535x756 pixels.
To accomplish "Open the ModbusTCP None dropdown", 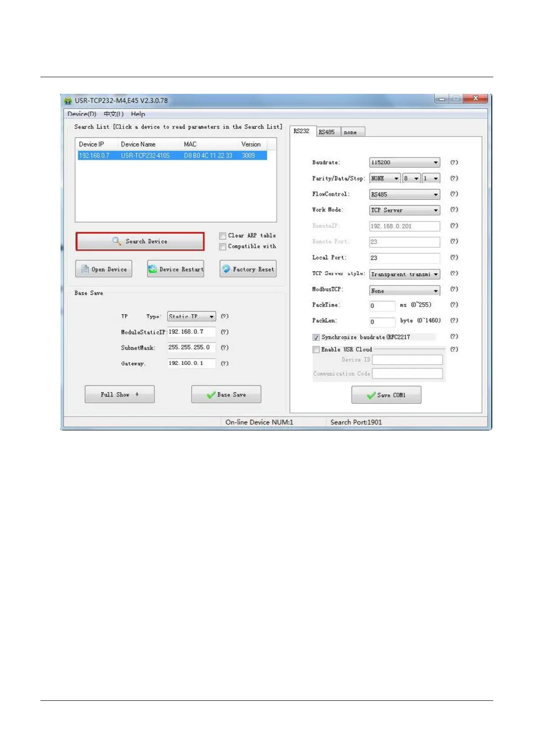I will (405, 290).
